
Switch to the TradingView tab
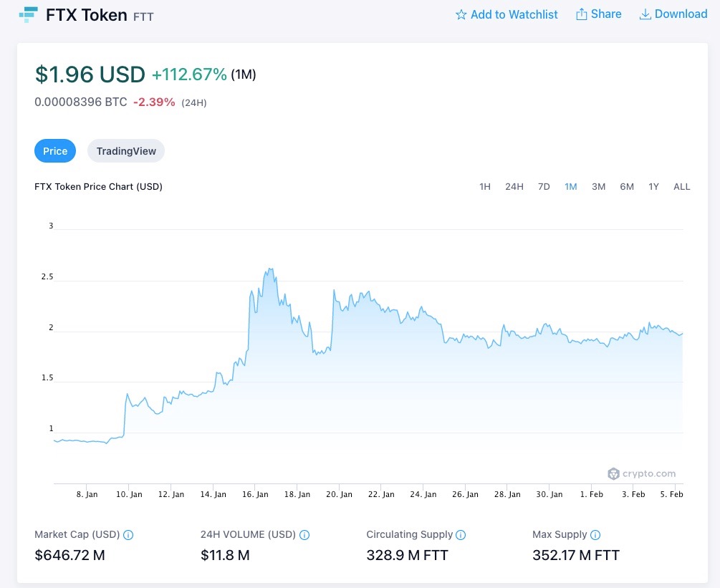coord(126,151)
